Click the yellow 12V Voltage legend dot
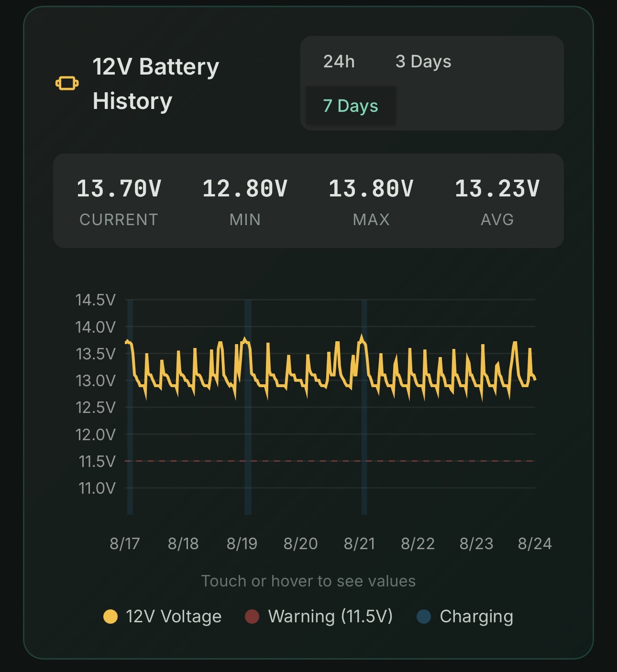The height and width of the screenshot is (672, 617). point(110,617)
